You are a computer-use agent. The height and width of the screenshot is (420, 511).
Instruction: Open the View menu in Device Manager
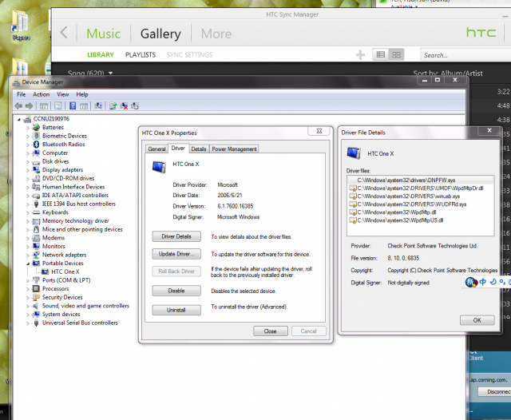click(x=63, y=94)
